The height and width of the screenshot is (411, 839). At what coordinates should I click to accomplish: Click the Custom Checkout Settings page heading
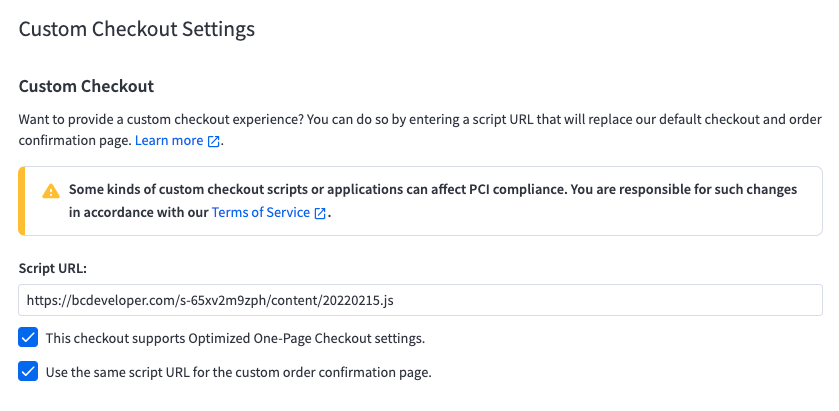[x=137, y=28]
